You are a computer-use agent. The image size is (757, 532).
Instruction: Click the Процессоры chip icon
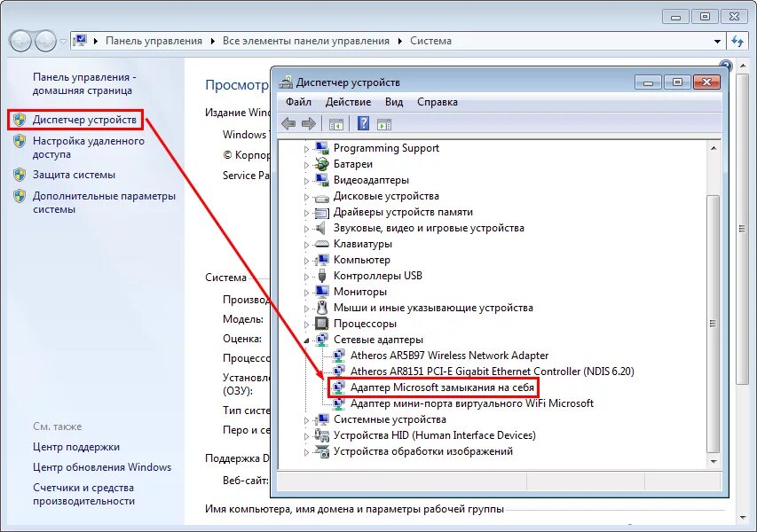pyautogui.click(x=321, y=323)
